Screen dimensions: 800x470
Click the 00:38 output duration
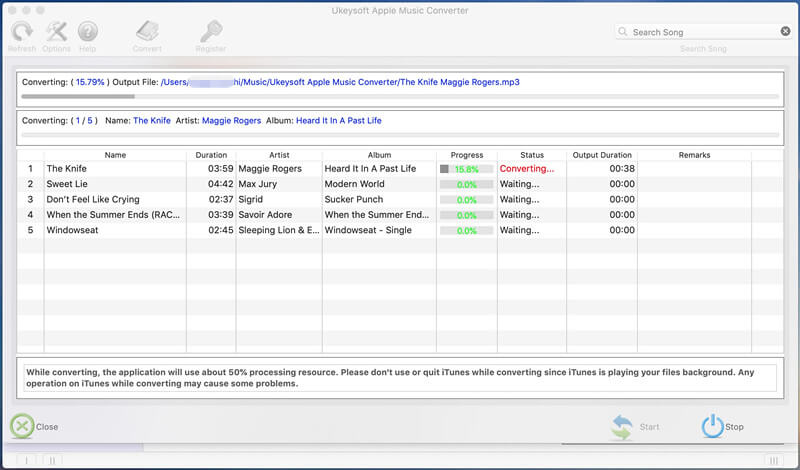point(622,169)
